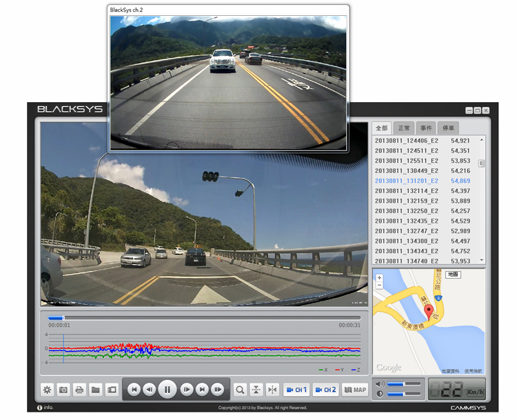The width and height of the screenshot is (517, 420).
Task: Toggle the MAP panel display
Action: click(355, 390)
